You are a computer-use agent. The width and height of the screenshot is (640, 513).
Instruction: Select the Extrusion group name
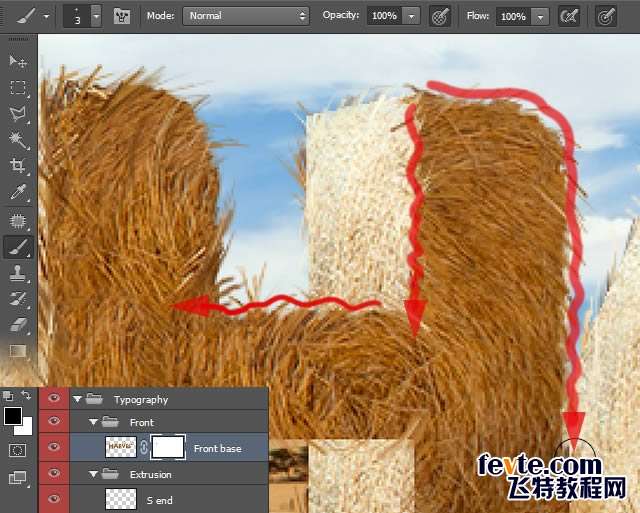(x=150, y=475)
